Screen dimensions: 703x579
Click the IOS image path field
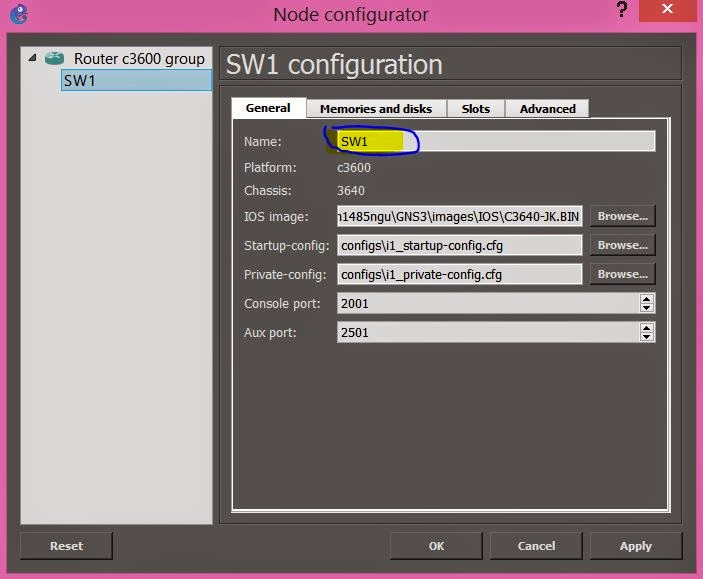[x=460, y=216]
